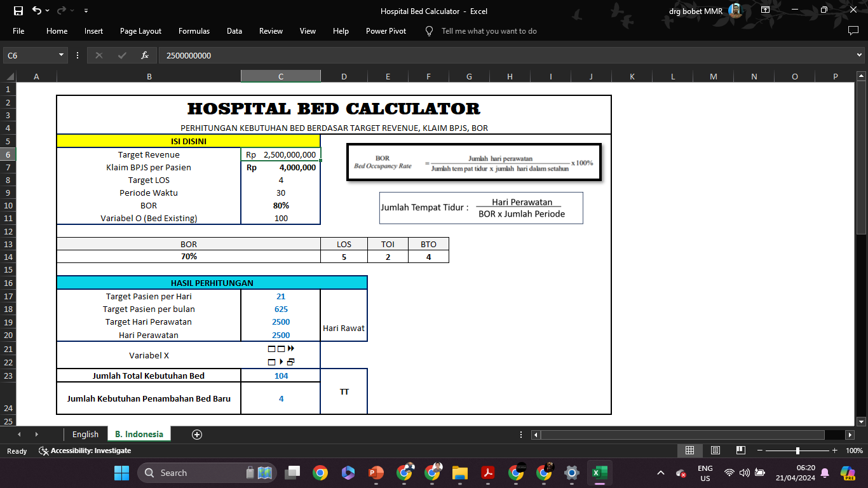The width and height of the screenshot is (868, 488).
Task: Expand the Name Box dropdown
Action: coord(62,55)
